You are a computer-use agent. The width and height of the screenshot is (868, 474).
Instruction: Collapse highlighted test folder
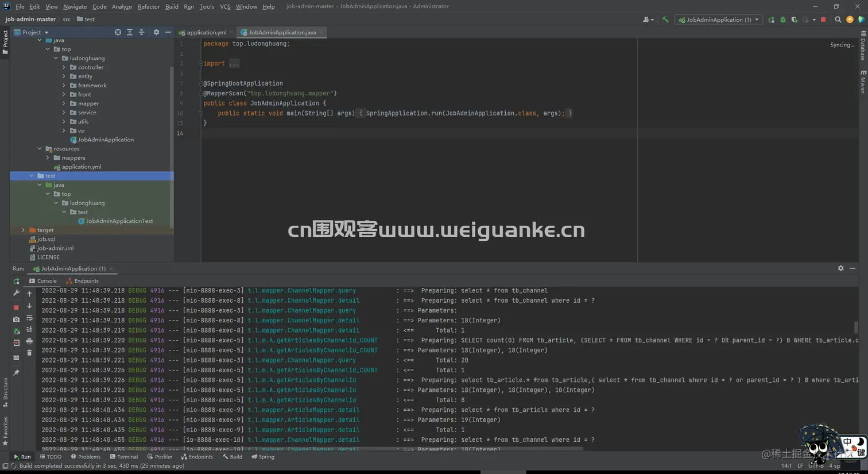pos(32,176)
